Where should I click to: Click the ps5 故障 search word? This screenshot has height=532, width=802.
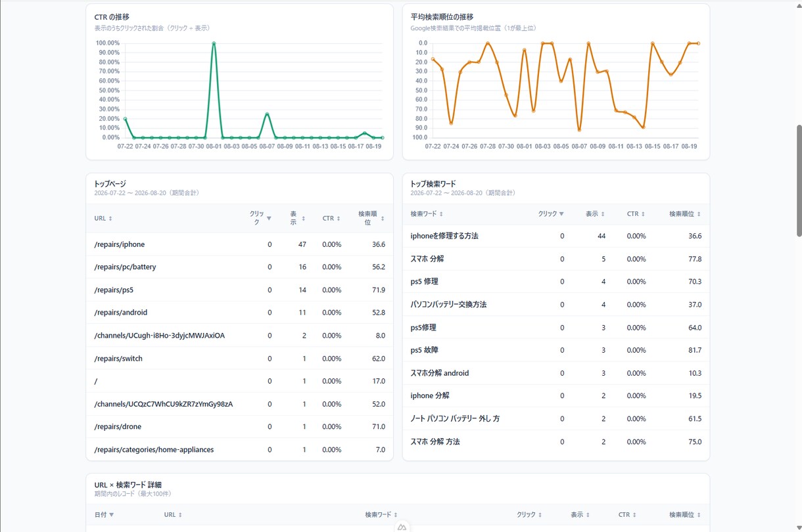424,350
